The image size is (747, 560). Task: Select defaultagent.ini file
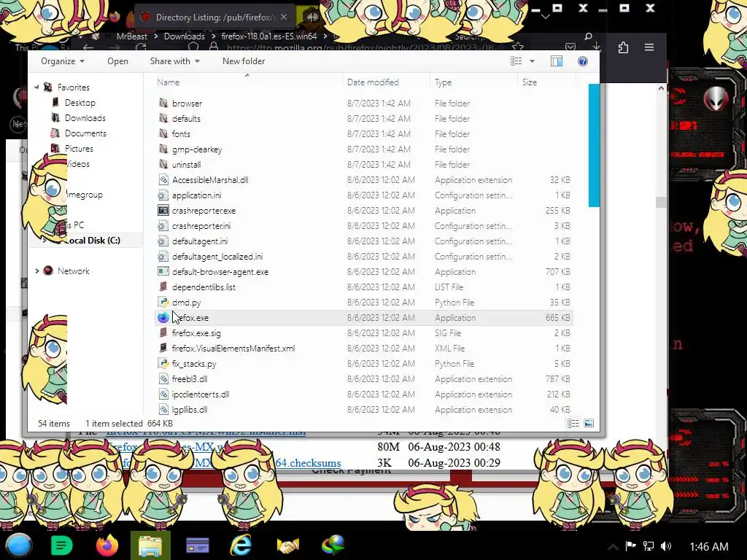click(x=200, y=241)
